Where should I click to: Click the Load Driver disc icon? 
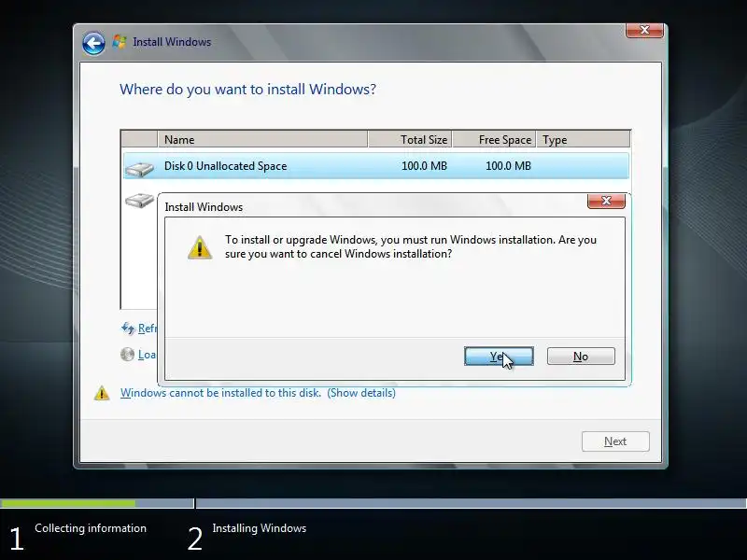(x=127, y=355)
